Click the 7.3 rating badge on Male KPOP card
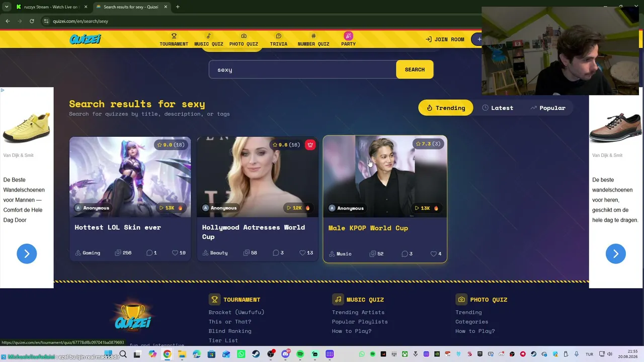Viewport: 644px width, 362px height. pos(428,144)
